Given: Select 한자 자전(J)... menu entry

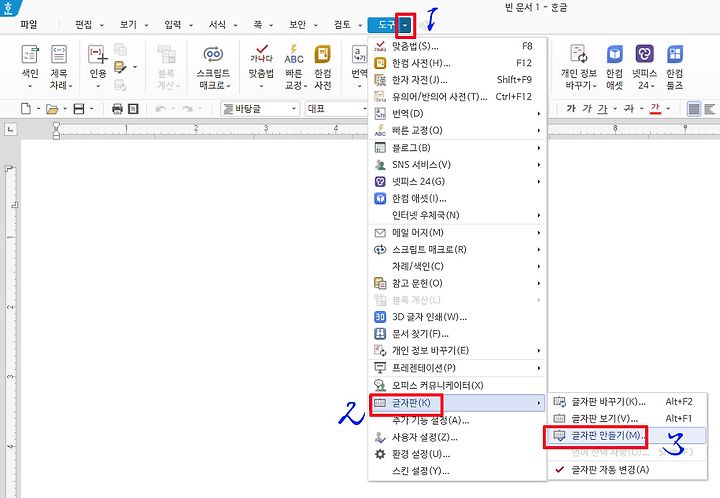Looking at the screenshot, I should click(457, 79).
